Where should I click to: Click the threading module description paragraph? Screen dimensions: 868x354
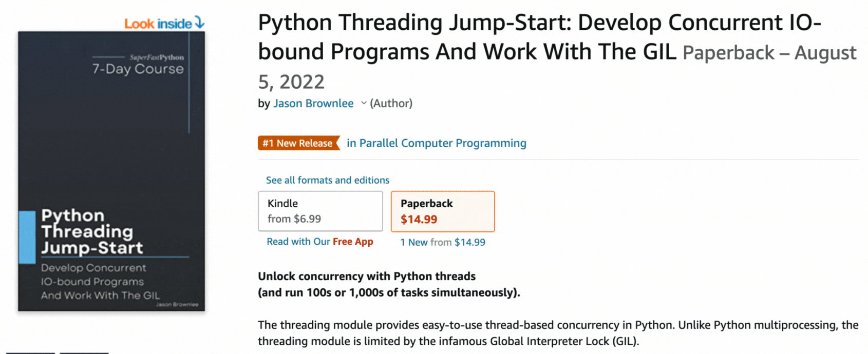click(x=558, y=333)
